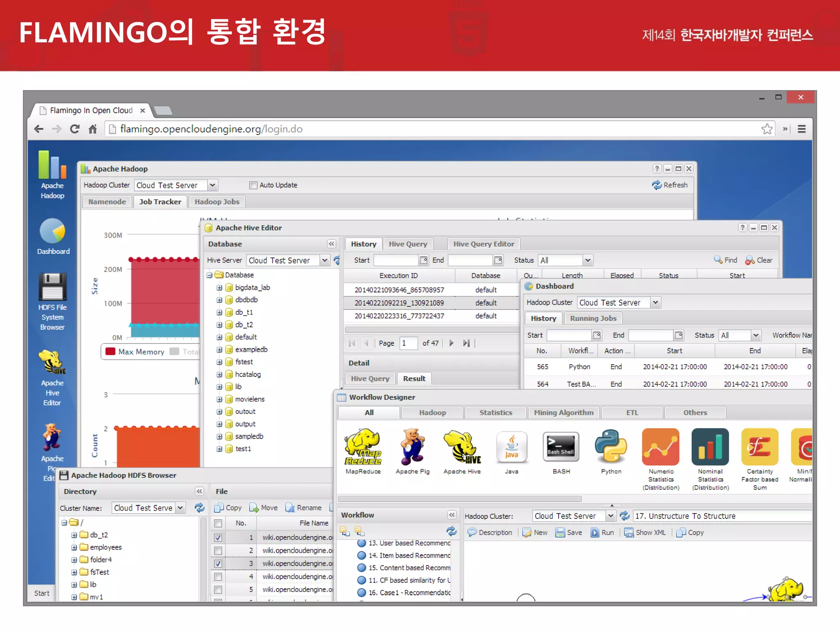This screenshot has height=630, width=840.
Task: Open End date calendar in Dashboard
Action: click(x=679, y=335)
